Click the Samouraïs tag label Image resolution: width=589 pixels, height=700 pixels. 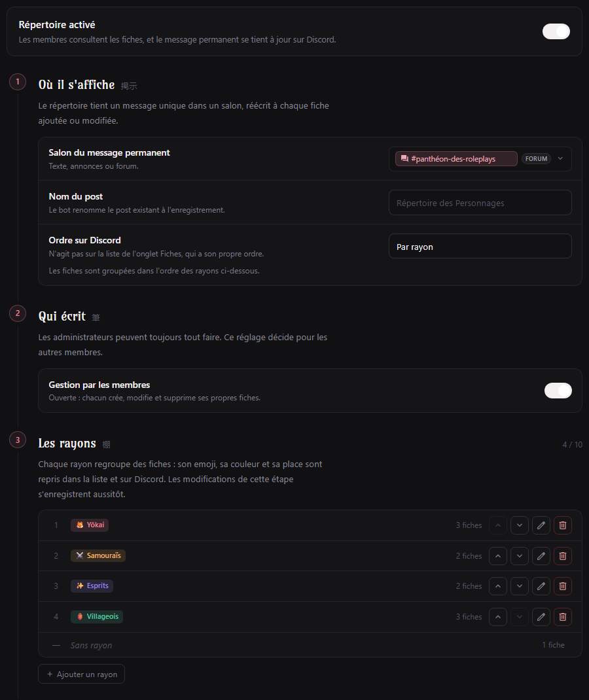tap(98, 555)
